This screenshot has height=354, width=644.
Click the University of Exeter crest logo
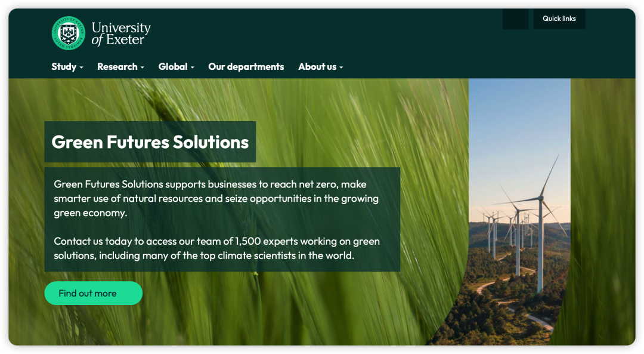tap(69, 33)
